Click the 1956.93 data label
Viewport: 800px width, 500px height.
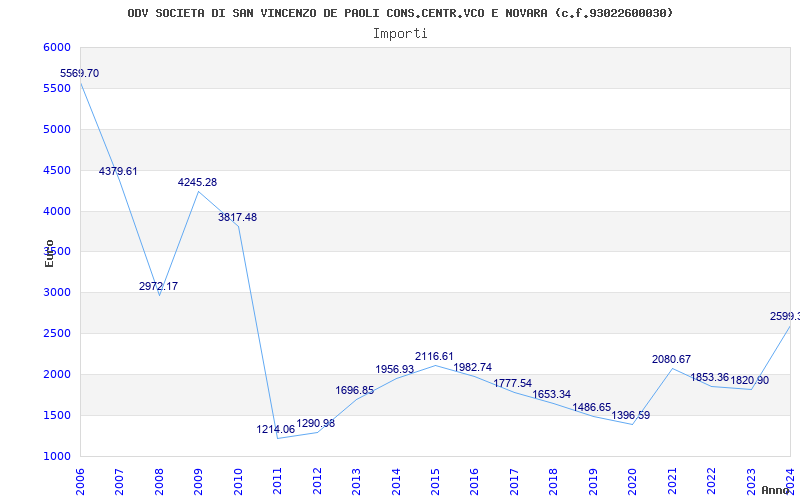[395, 369]
